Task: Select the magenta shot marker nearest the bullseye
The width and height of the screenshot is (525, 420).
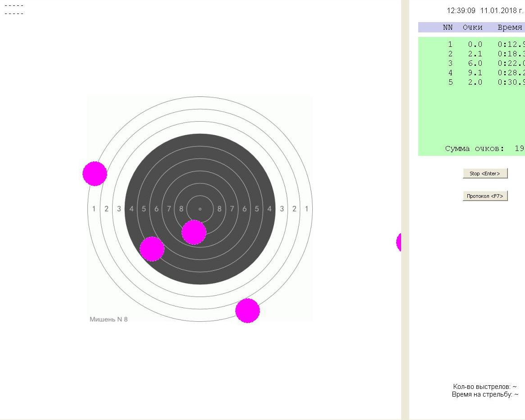Action: tap(194, 232)
